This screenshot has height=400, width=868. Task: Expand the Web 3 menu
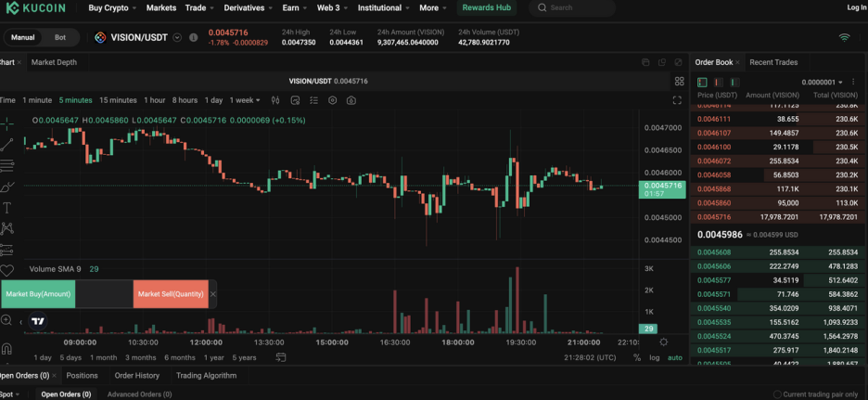tap(333, 7)
